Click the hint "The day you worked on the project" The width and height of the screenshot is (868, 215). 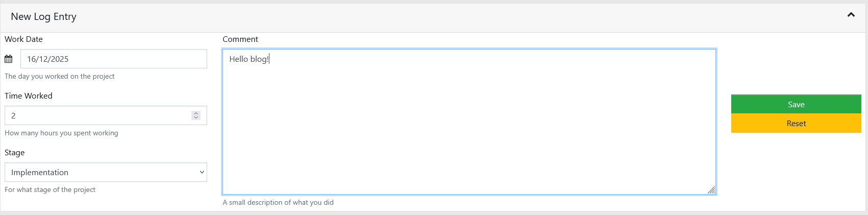point(59,76)
